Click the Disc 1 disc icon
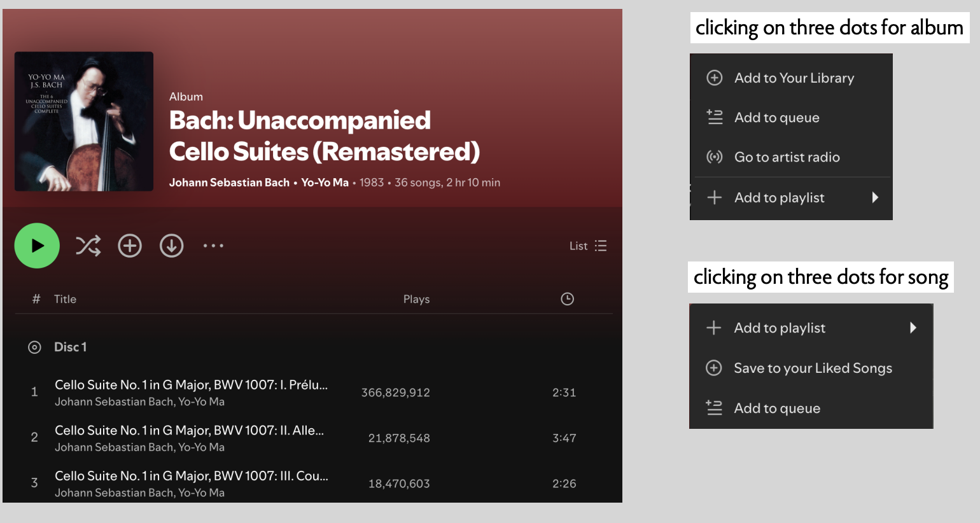The height and width of the screenshot is (523, 980). pos(34,347)
